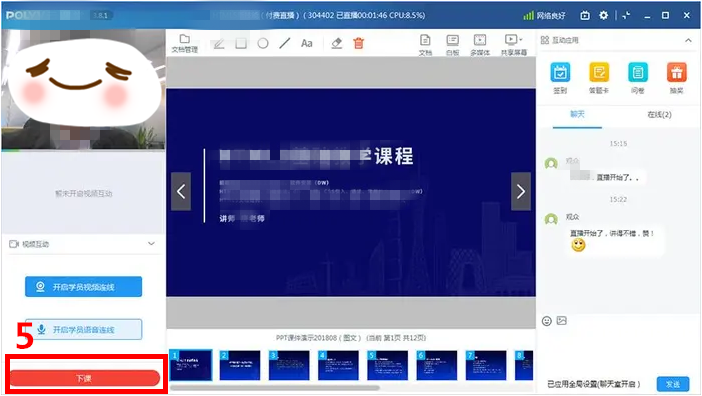
Task: Open the 答题卡 answer card app
Action: [599, 78]
